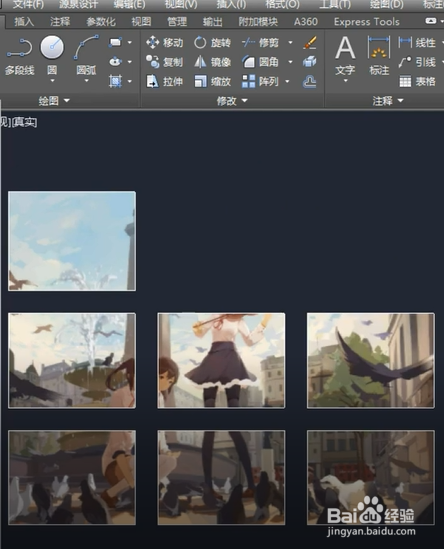The height and width of the screenshot is (549, 444).
Task: Select the Text (文字) tool
Action: (x=345, y=55)
